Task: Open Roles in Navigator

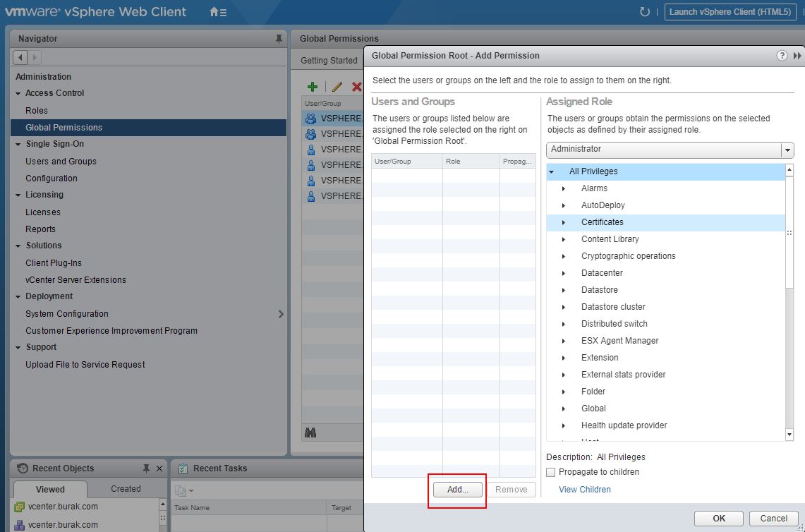Action: [x=37, y=110]
